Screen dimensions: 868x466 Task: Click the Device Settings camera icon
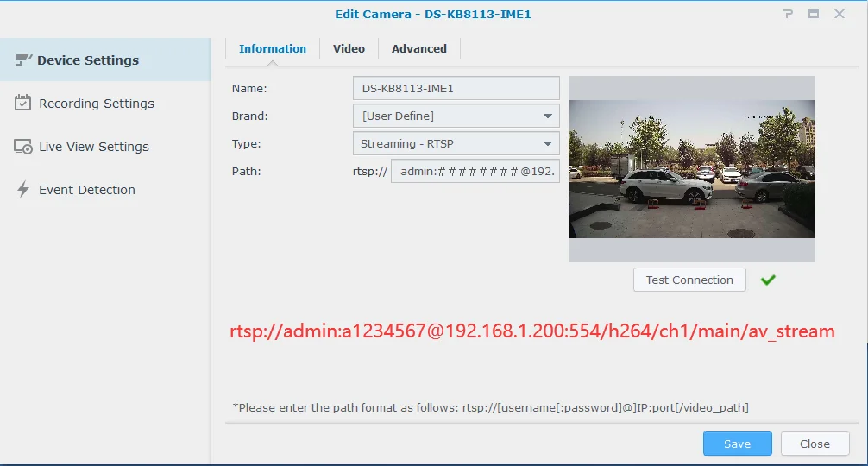coord(22,60)
